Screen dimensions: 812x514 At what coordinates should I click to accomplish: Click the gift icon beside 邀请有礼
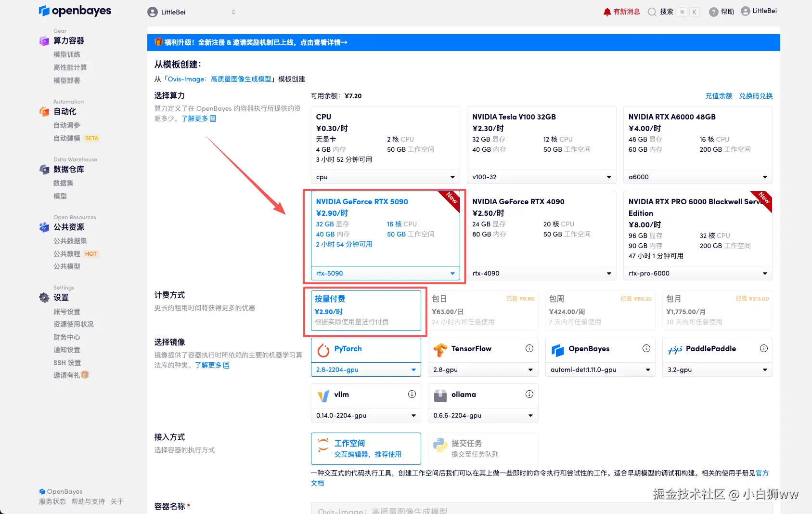[85, 375]
